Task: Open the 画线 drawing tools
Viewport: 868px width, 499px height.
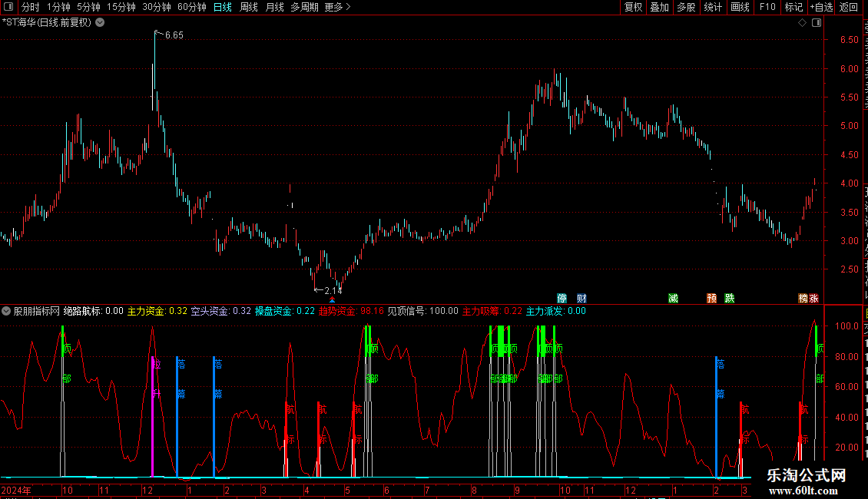Action: click(740, 7)
